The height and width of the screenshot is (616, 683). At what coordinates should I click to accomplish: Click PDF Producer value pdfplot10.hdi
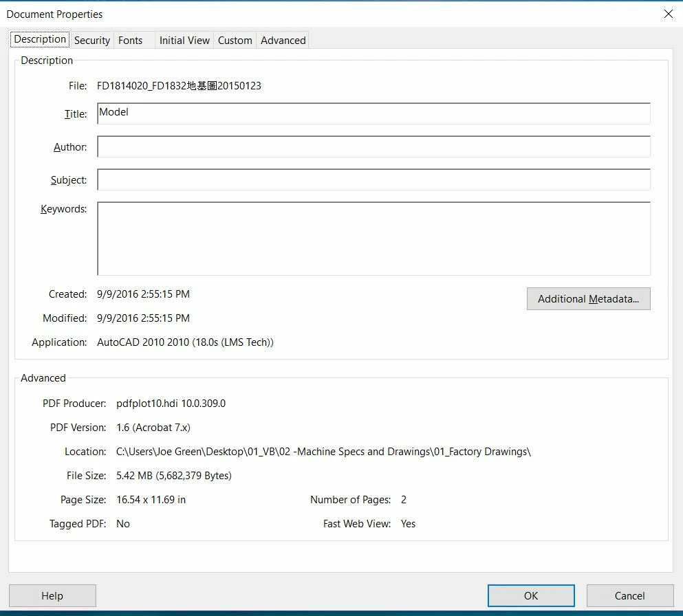click(x=171, y=404)
